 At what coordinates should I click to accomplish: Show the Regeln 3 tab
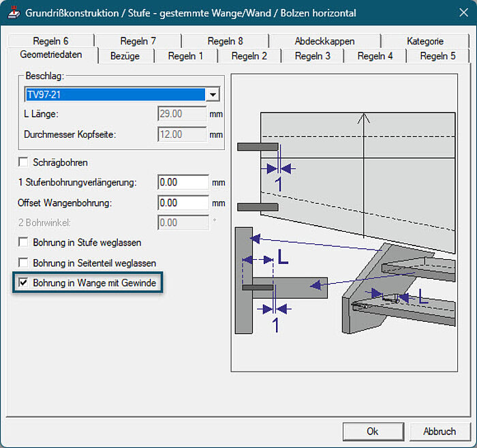click(312, 56)
